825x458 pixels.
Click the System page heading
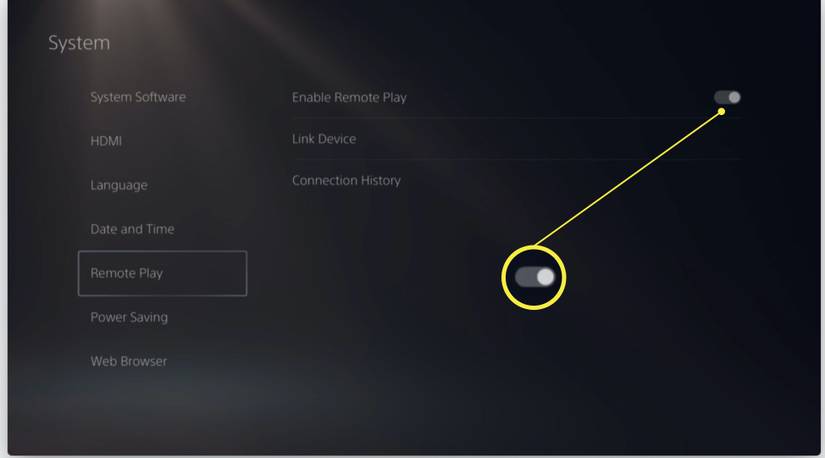79,43
